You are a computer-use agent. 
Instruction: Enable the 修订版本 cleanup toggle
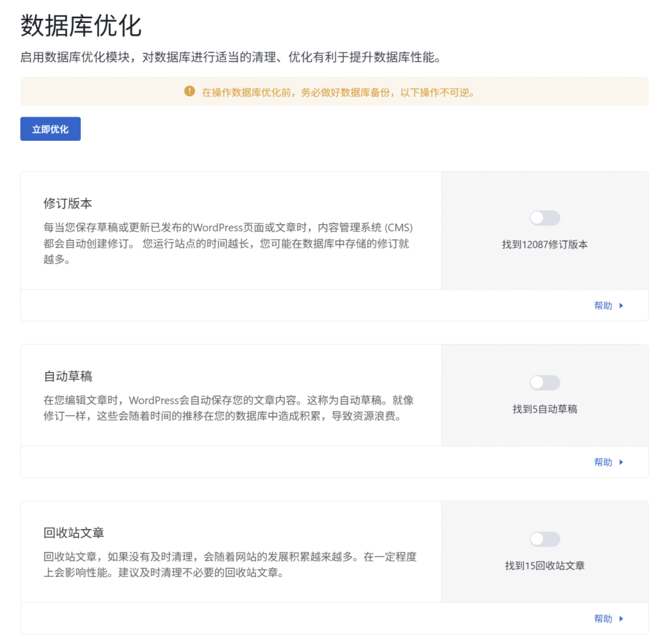click(545, 218)
